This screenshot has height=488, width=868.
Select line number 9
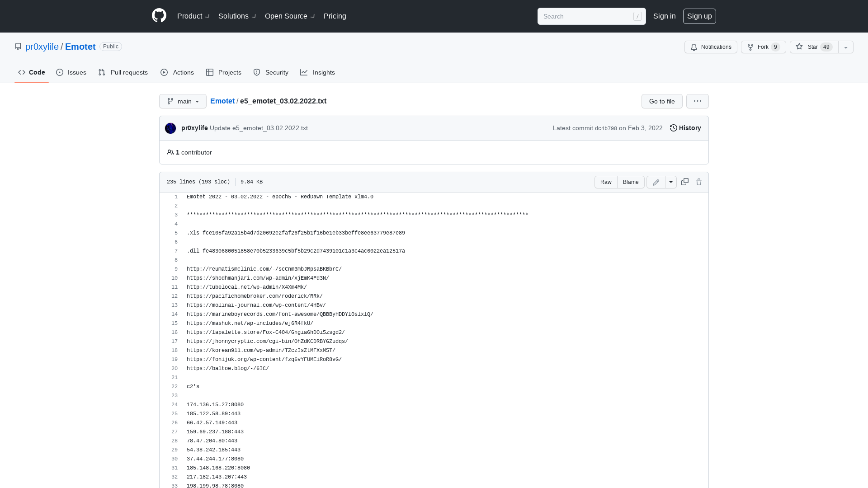click(x=176, y=269)
